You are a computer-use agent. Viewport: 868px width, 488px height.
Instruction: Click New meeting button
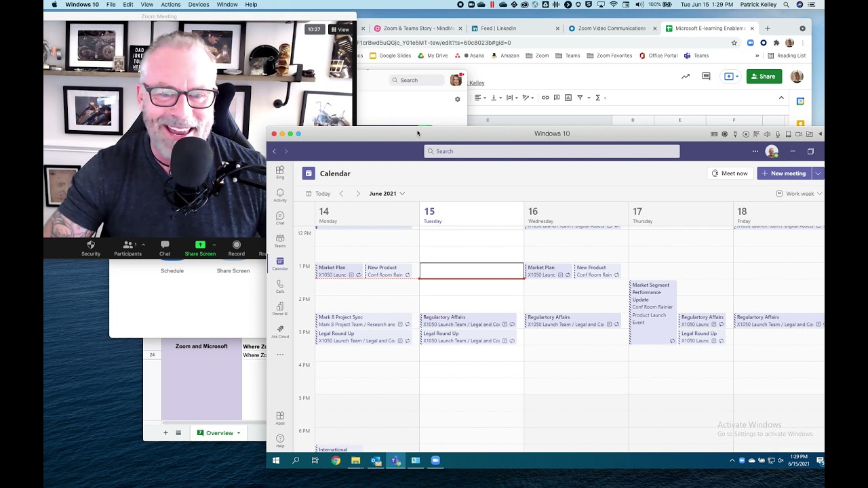784,174
